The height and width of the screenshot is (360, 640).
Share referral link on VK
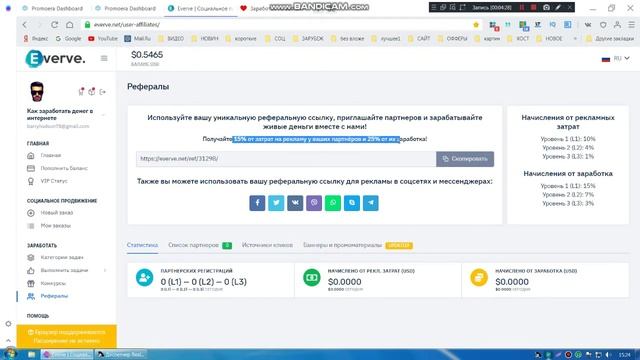295,203
